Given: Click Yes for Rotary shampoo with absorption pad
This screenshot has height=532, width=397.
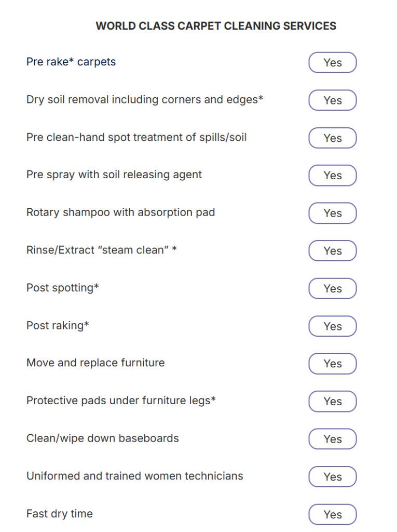Looking at the screenshot, I should (x=332, y=213).
